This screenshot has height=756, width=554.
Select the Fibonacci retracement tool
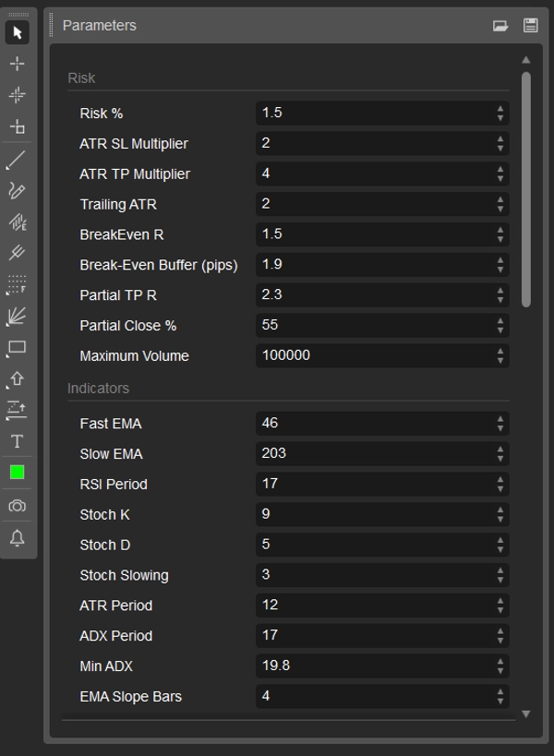pos(16,284)
